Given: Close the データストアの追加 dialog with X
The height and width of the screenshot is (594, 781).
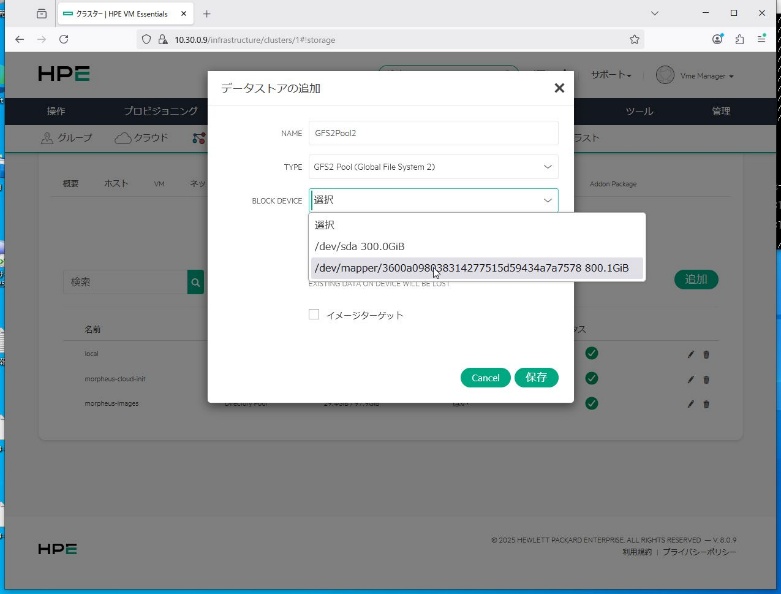Looking at the screenshot, I should [559, 88].
